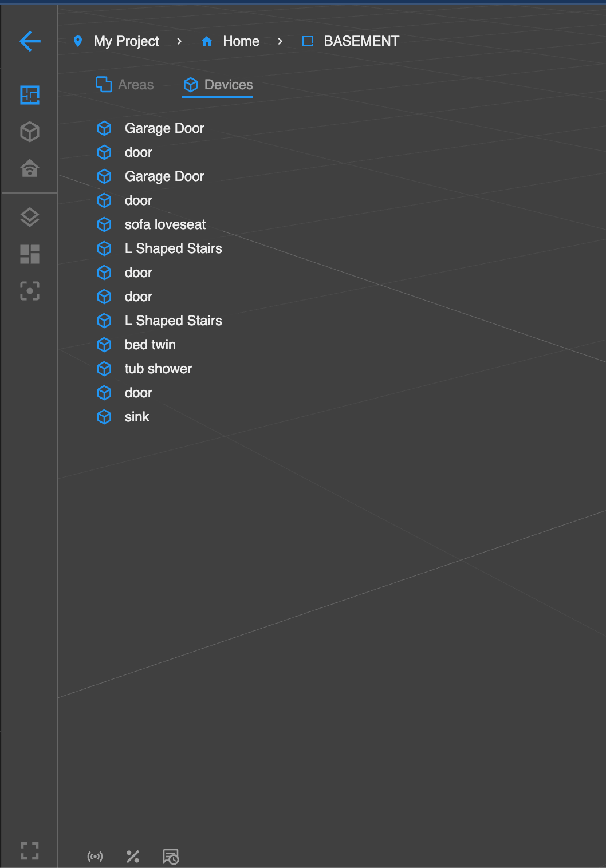Open the smart home Wi-Fi house icon
The image size is (606, 868).
point(30,168)
